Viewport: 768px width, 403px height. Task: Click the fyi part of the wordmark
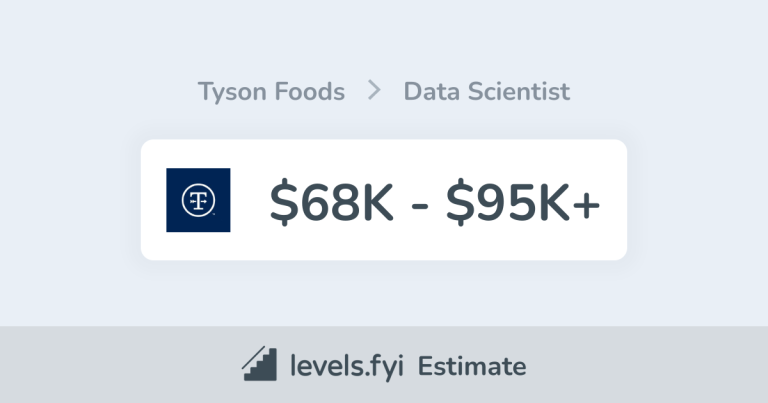385,367
